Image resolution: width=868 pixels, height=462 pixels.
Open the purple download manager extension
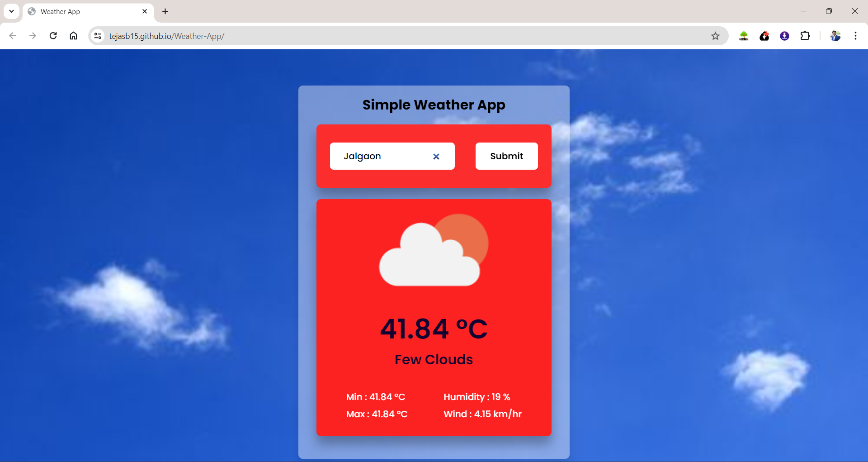pyautogui.click(x=785, y=36)
